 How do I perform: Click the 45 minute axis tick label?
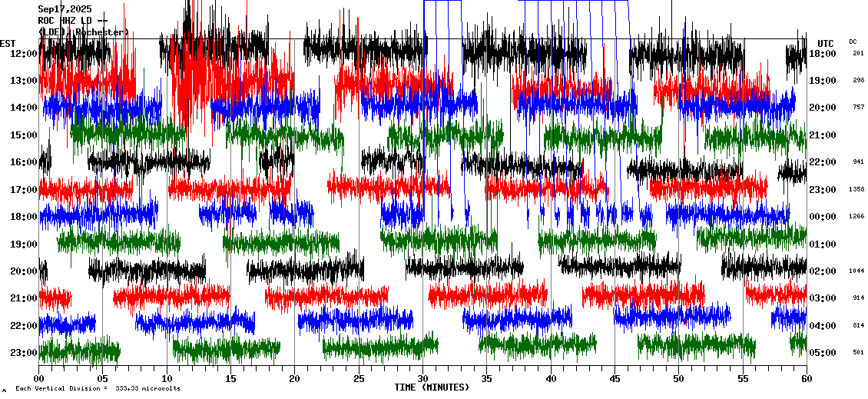point(615,379)
